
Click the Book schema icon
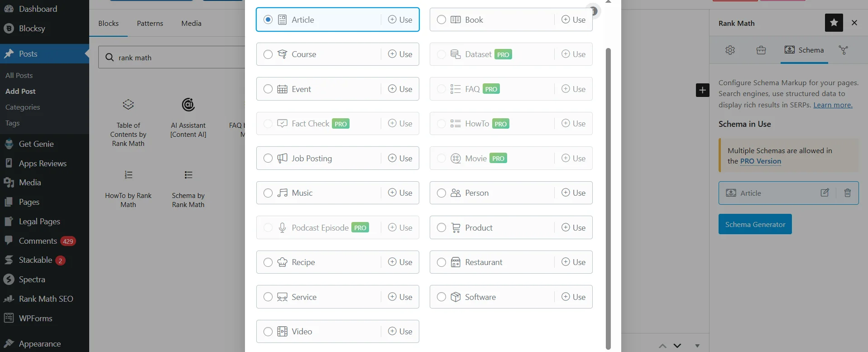[x=456, y=19]
